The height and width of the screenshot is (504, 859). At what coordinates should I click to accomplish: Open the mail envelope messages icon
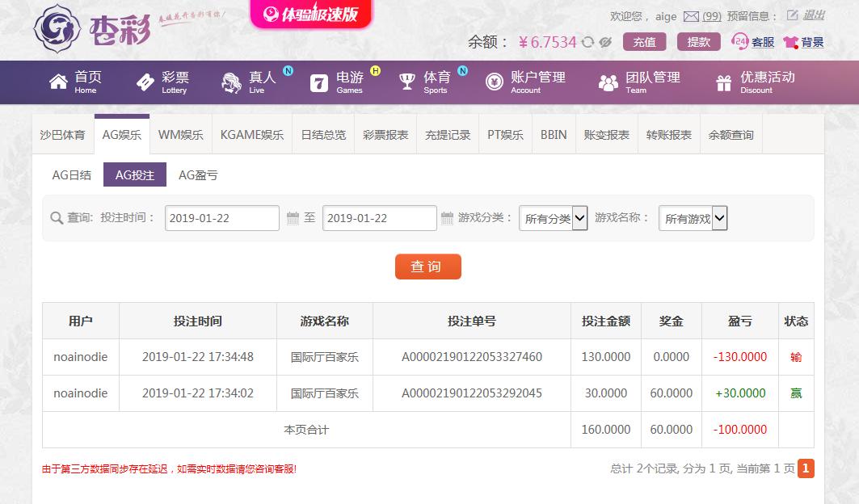(691, 16)
